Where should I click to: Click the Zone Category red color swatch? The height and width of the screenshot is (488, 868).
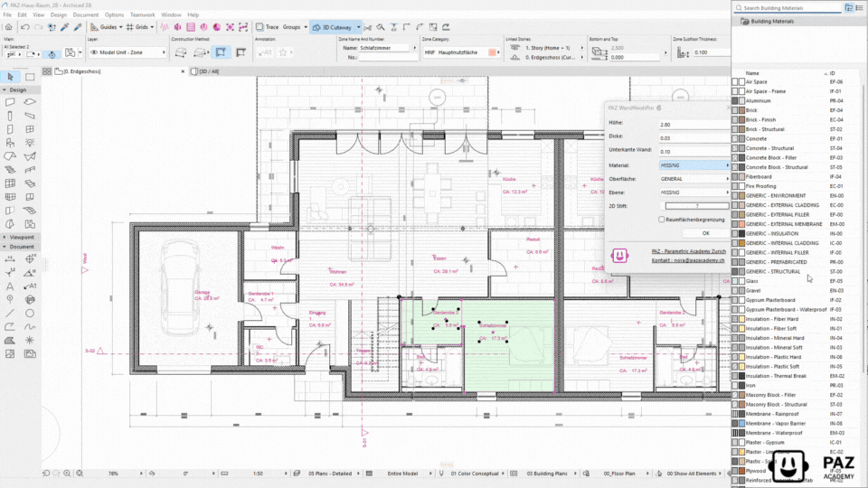[492, 52]
